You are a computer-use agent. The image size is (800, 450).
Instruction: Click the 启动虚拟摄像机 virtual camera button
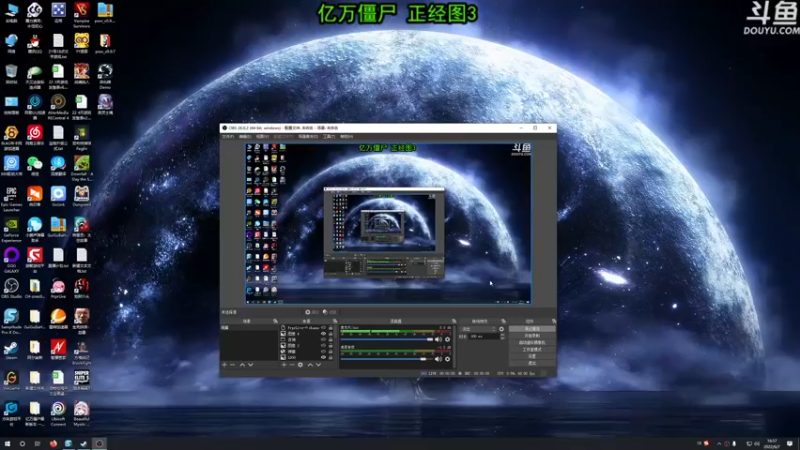click(532, 342)
